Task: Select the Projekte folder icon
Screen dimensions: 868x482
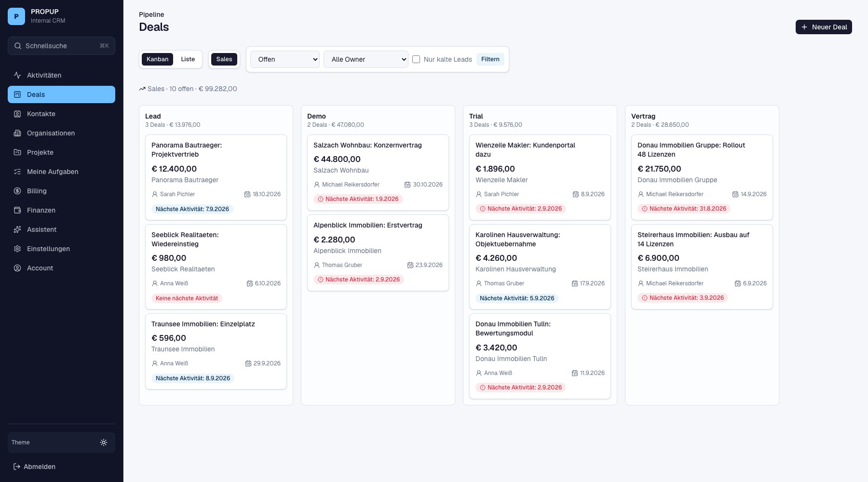Action: point(17,152)
